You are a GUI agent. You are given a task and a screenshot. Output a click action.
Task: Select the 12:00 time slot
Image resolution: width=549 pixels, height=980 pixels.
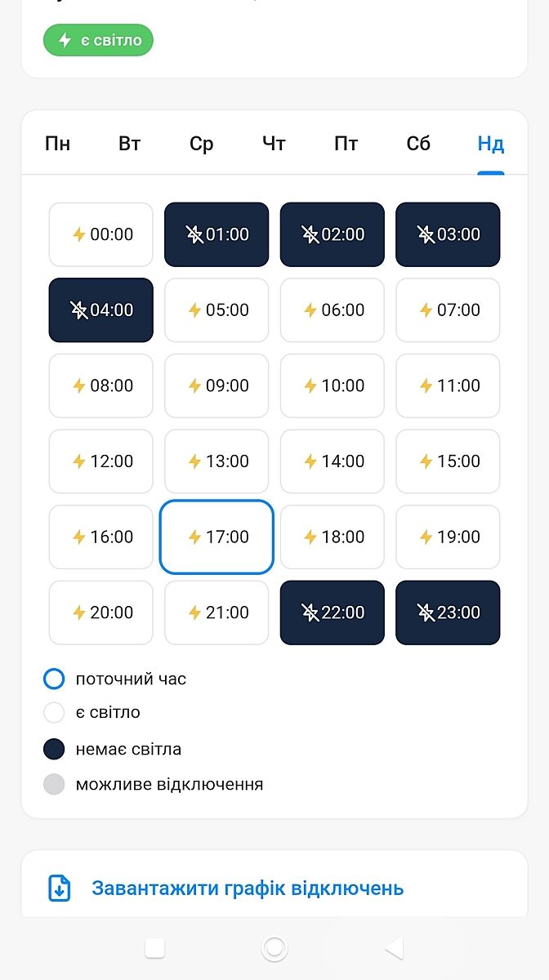pos(101,461)
